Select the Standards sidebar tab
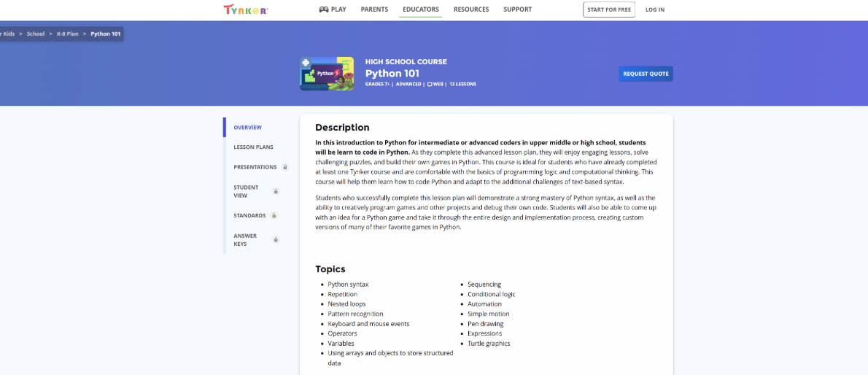 tap(249, 215)
